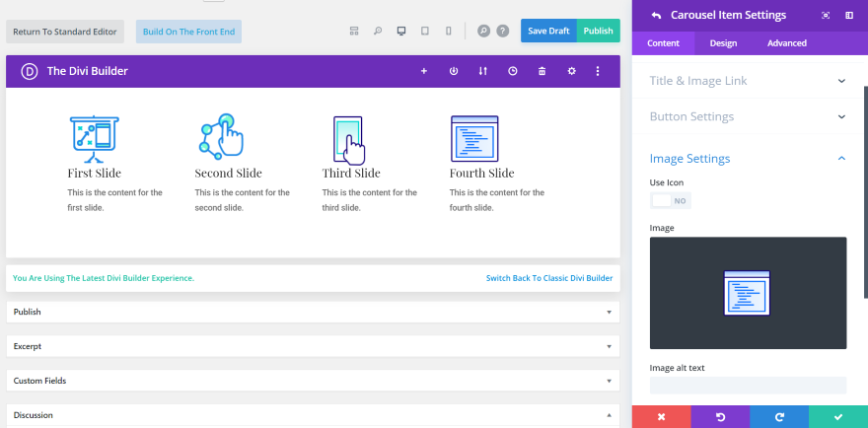Click the fourth slide image preview thumbnail
The image size is (868, 428).
point(748,293)
